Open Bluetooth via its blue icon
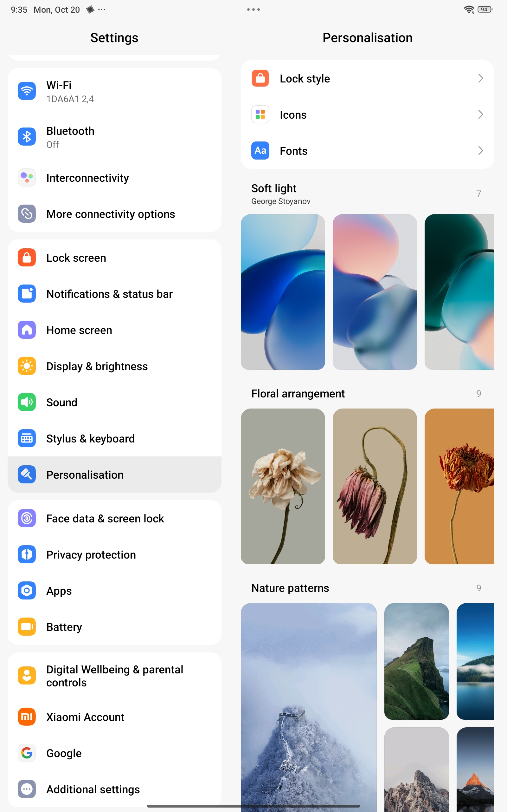The height and width of the screenshot is (812, 507). [27, 137]
